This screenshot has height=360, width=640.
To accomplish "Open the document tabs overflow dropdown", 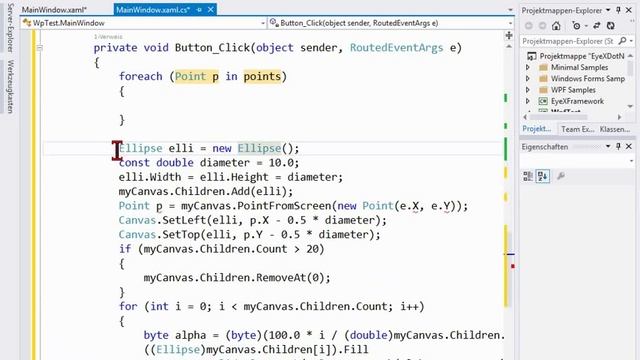I will click(x=510, y=10).
